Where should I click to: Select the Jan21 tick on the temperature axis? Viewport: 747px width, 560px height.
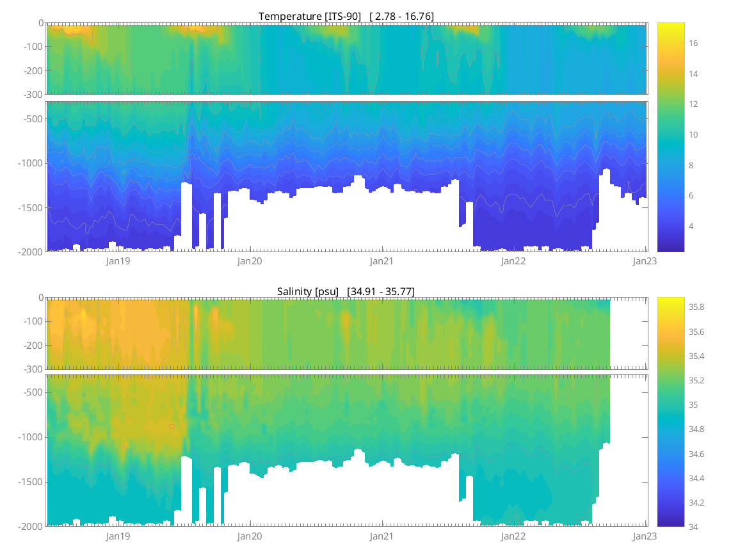(x=382, y=261)
